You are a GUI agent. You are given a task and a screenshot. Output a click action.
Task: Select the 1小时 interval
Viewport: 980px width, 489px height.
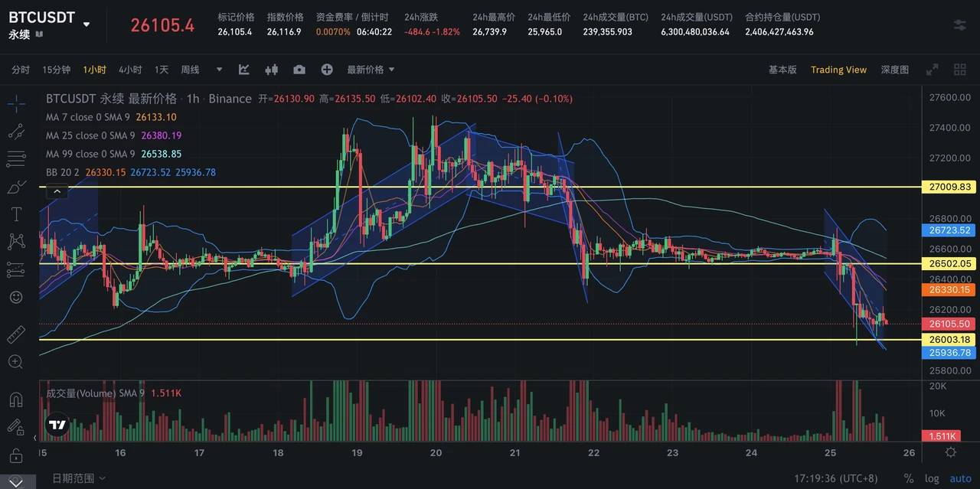pyautogui.click(x=95, y=70)
